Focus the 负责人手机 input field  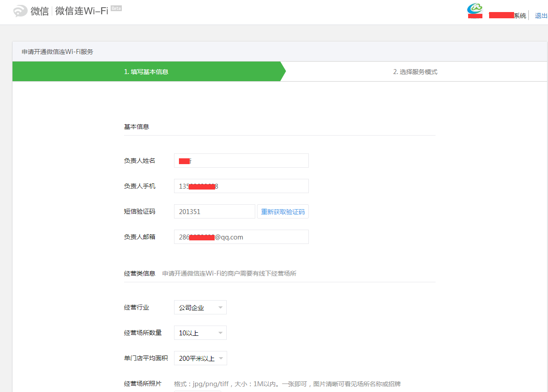point(241,186)
